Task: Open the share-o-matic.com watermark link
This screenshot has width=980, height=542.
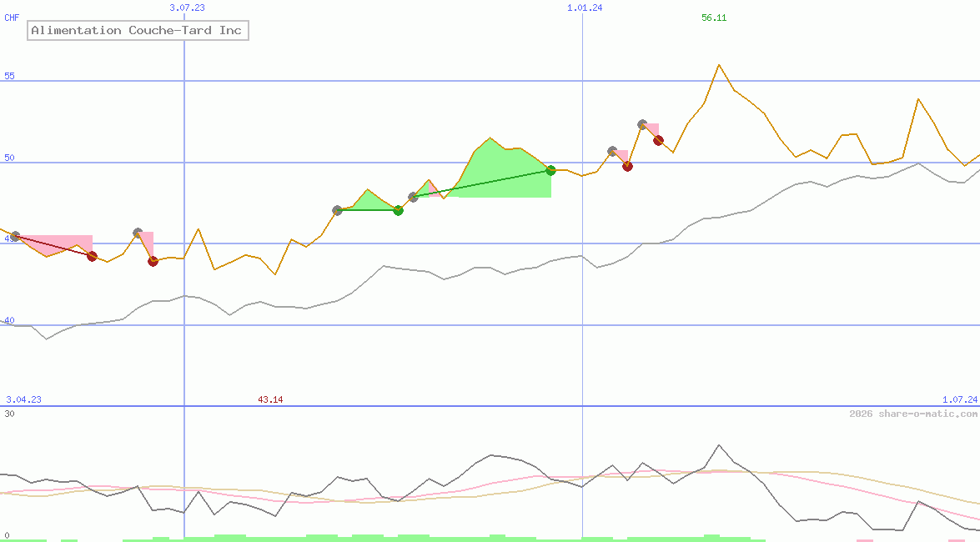Action: click(x=913, y=414)
